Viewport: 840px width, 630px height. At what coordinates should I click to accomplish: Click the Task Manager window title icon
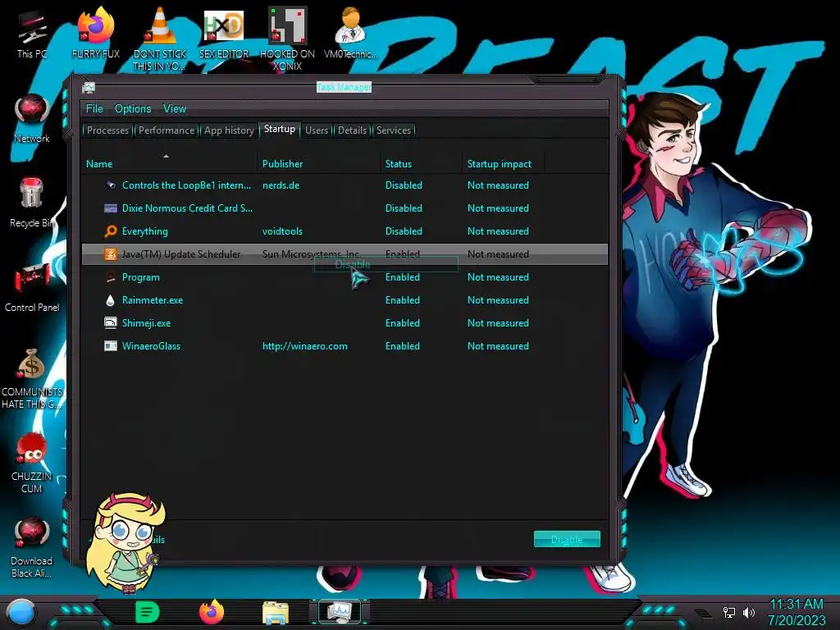(89, 87)
